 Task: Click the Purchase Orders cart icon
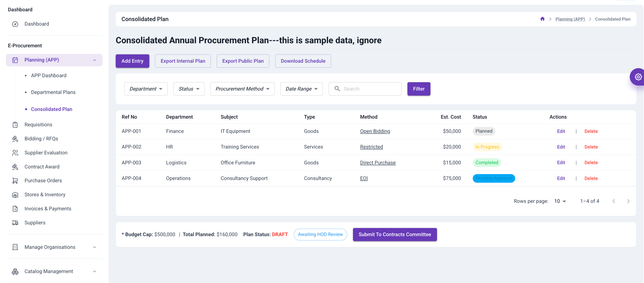click(15, 181)
